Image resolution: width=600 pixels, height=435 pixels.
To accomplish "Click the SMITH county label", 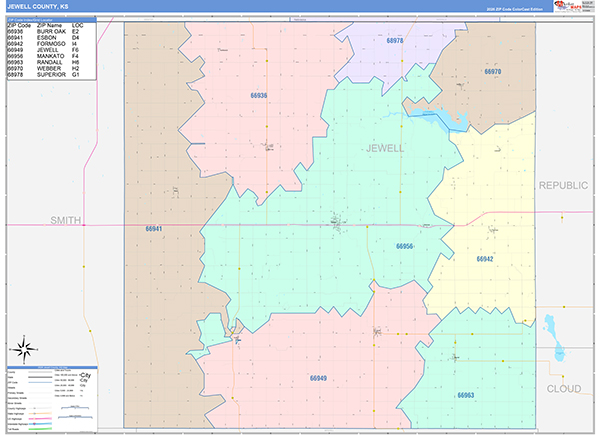I will pyautogui.click(x=65, y=220).
